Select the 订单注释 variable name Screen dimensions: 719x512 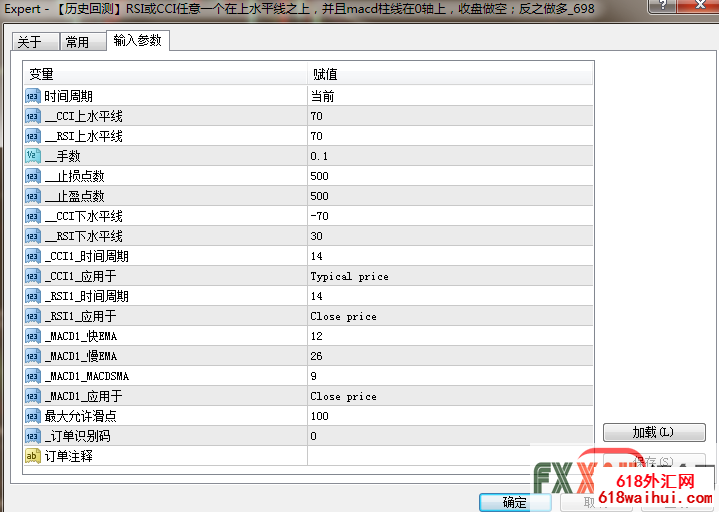pyautogui.click(x=68, y=456)
